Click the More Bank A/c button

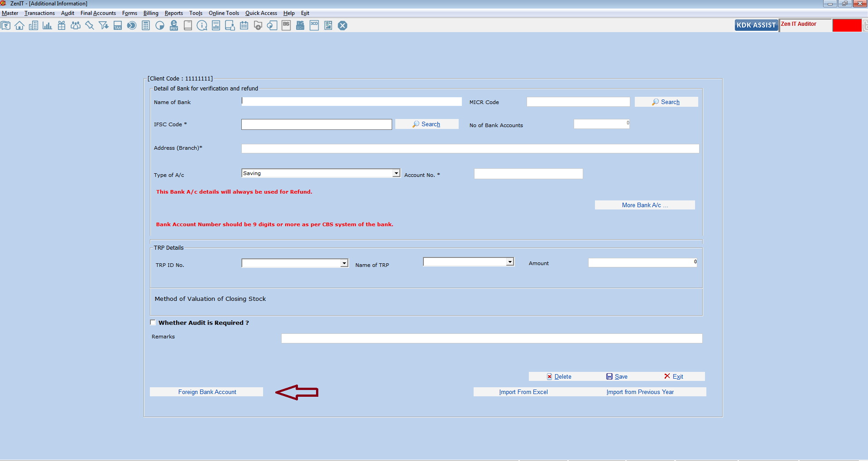645,205
